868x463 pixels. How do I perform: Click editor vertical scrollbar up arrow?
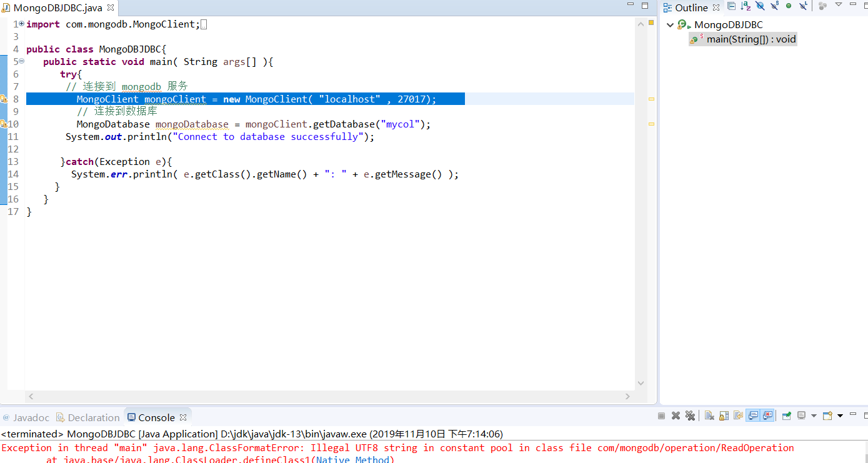pos(641,23)
